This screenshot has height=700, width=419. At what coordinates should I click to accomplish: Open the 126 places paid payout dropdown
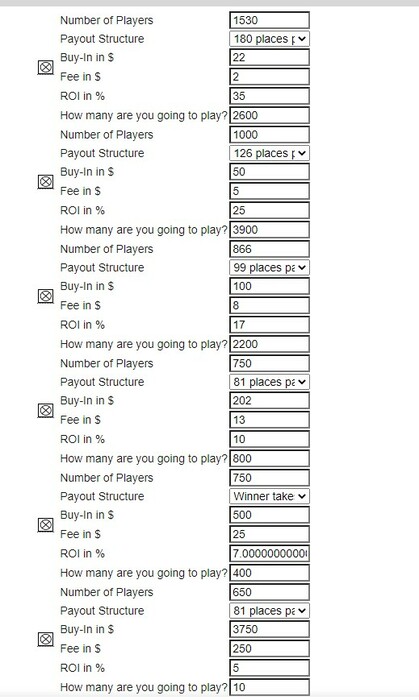coord(270,153)
